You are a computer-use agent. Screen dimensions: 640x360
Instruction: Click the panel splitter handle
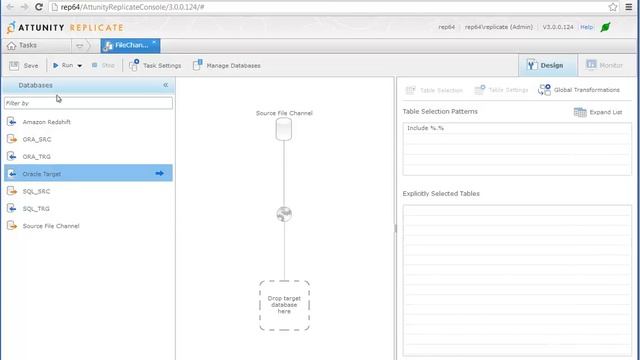pos(395,229)
